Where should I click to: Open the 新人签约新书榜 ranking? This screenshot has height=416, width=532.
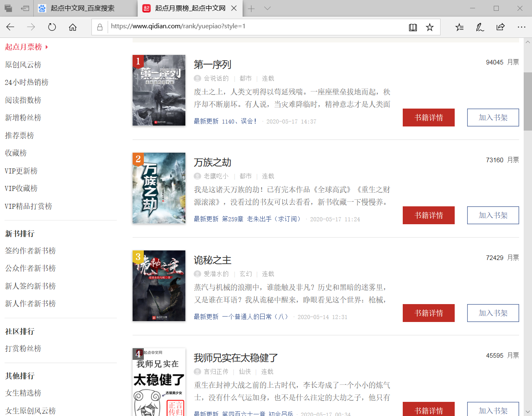pyautogui.click(x=30, y=286)
